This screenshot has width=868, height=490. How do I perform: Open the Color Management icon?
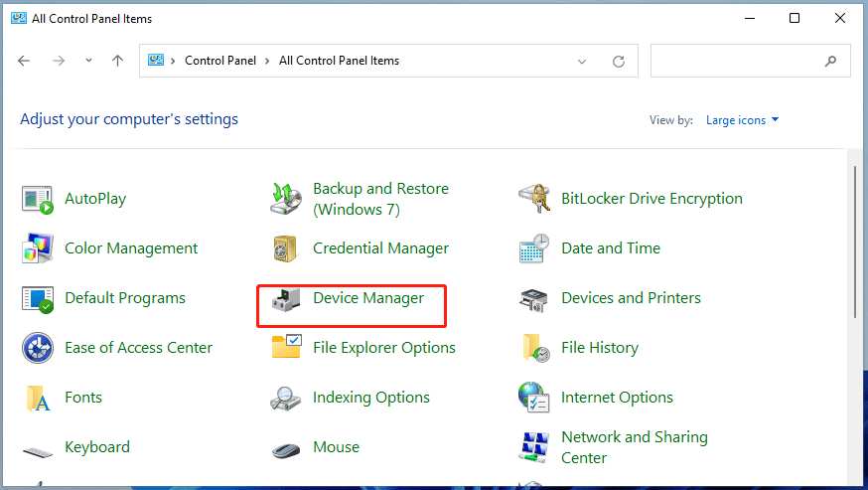(38, 248)
